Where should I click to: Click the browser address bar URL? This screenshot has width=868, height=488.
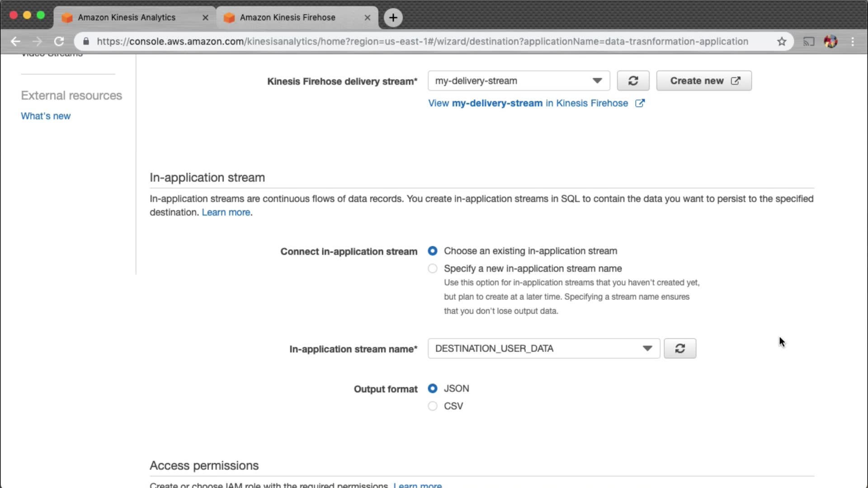coord(422,42)
